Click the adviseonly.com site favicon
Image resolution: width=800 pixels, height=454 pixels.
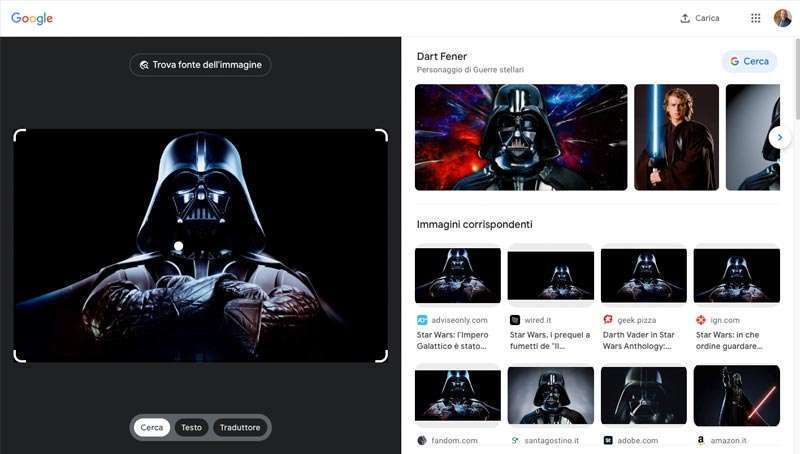click(x=422, y=320)
